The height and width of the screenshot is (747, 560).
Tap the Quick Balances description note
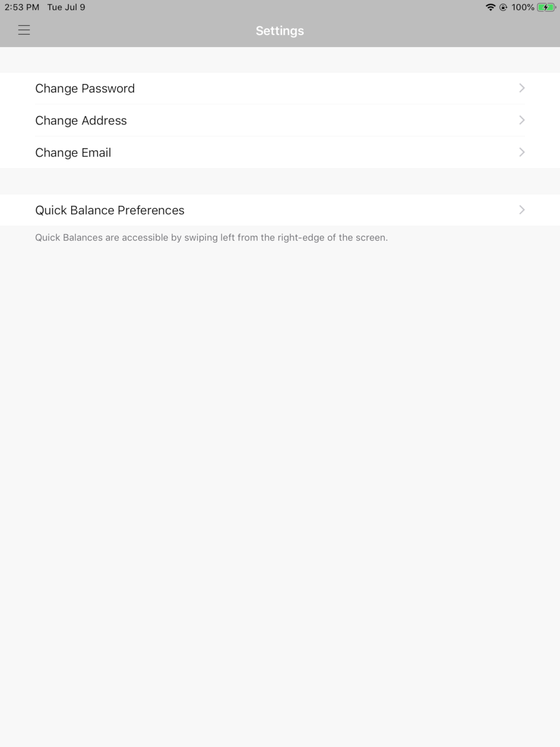coord(211,238)
